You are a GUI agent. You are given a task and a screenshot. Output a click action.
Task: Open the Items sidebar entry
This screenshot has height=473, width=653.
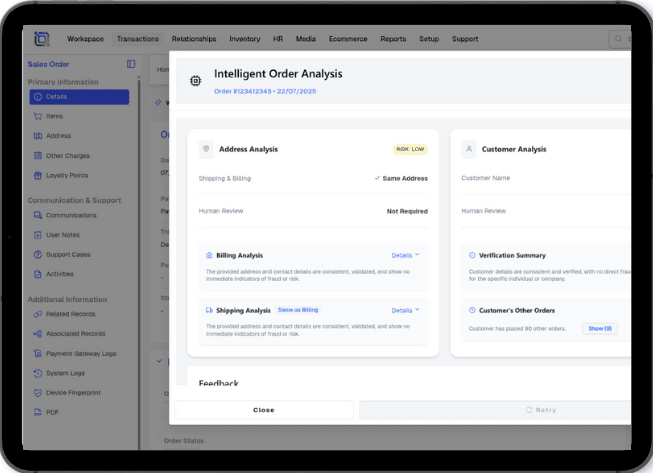(54, 116)
